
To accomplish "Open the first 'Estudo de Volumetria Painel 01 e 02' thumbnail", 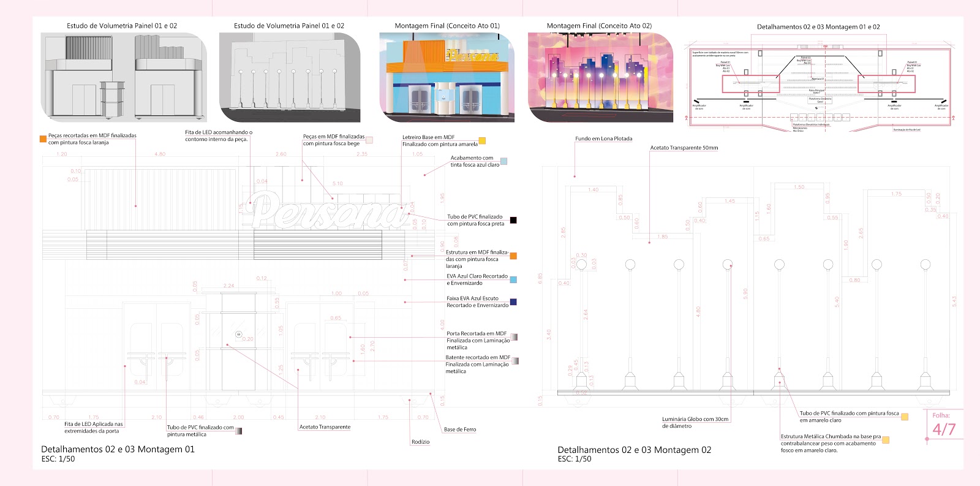I will coord(124,78).
